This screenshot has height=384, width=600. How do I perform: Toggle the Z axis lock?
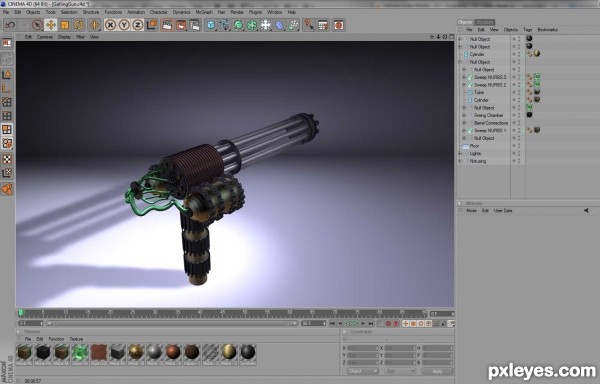pos(137,25)
